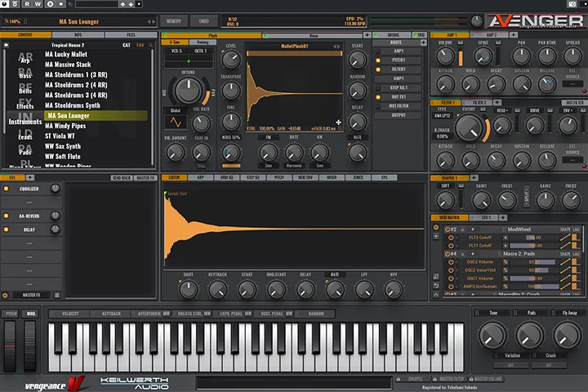Image resolution: width=588 pixels, height=392 pixels.
Task: Adjust the mod wheel slider
Action: (30, 346)
